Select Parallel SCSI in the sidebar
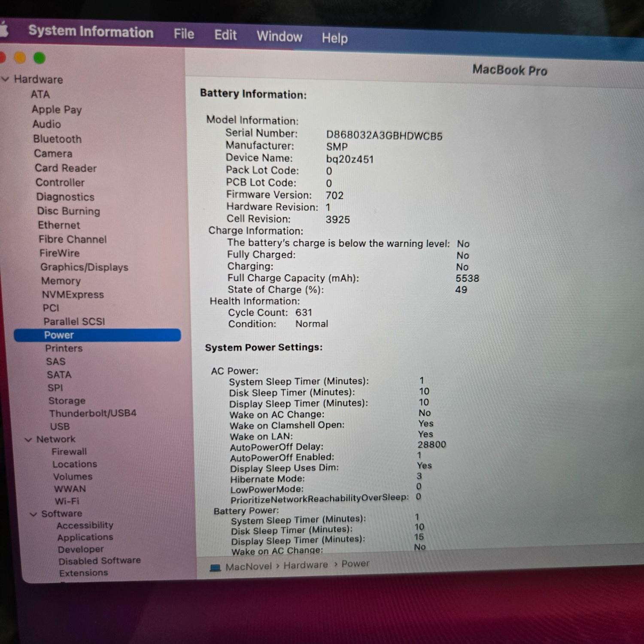 tap(74, 322)
